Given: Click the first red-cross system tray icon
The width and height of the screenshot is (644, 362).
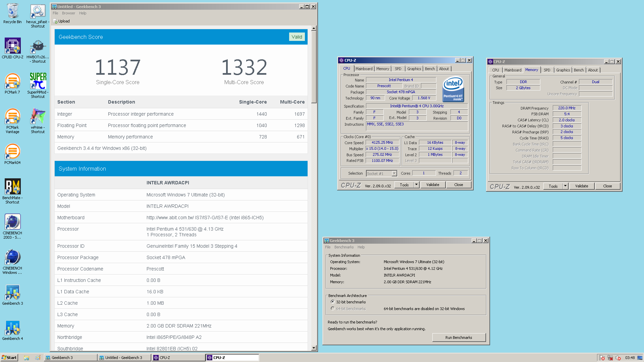Looking at the screenshot, I should tap(602, 358).
